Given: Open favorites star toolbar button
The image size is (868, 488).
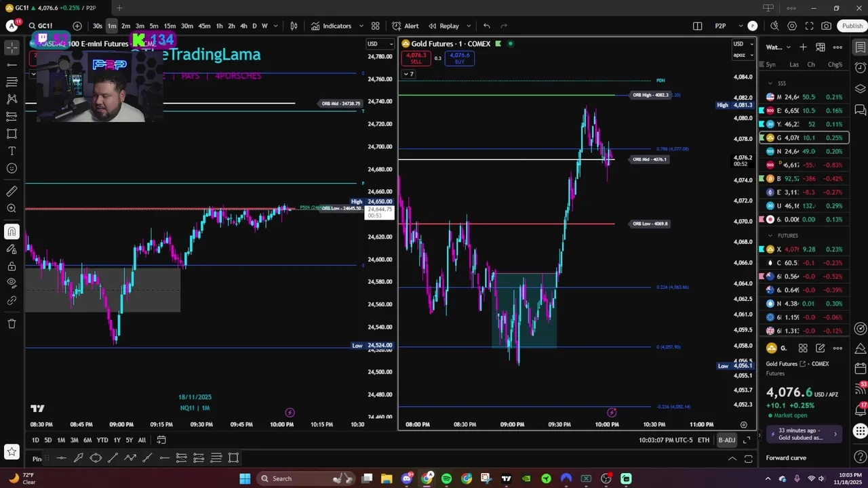Looking at the screenshot, I should point(12,451).
